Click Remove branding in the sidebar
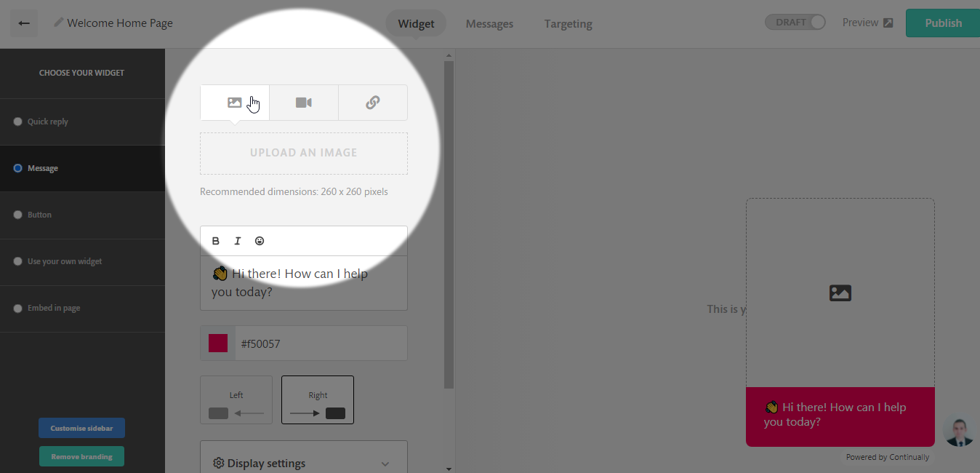 [81, 456]
